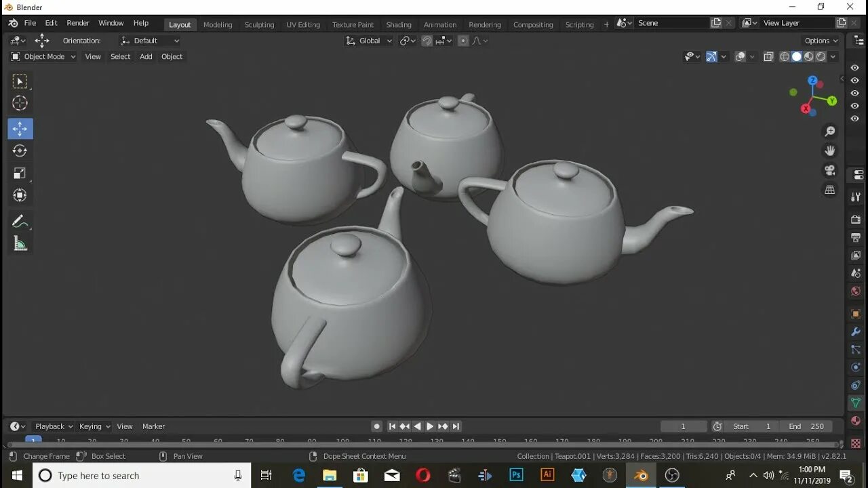
Task: Switch to Wireframe viewport shading
Action: pyautogui.click(x=785, y=57)
